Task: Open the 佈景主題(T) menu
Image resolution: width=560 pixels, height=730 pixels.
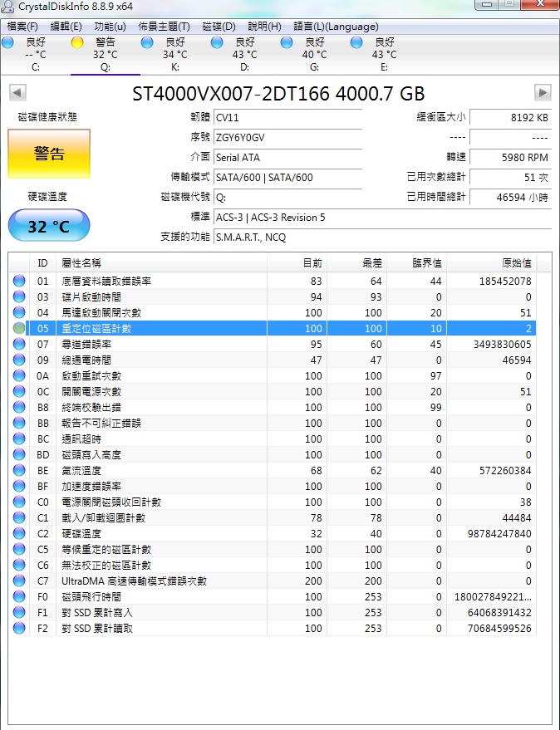Action: (164, 27)
